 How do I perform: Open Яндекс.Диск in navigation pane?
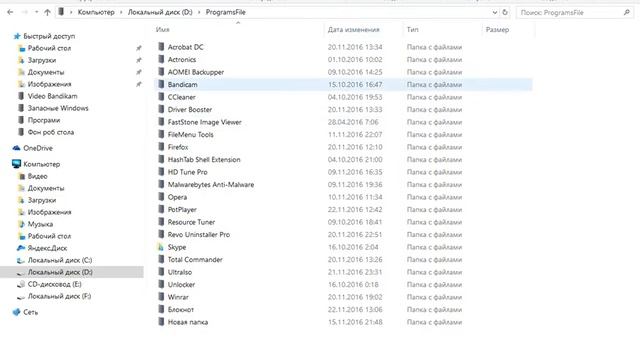[47, 248]
